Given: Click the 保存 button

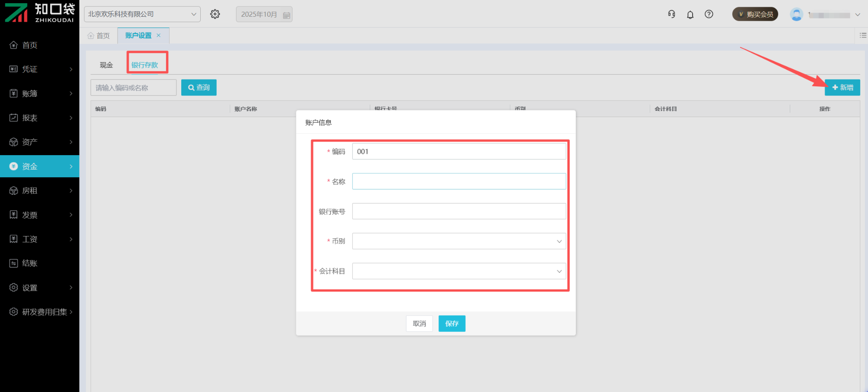Looking at the screenshot, I should click(452, 324).
